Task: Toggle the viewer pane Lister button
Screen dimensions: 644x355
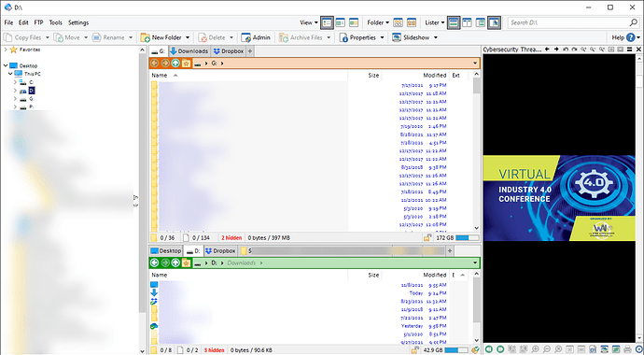Action: 494,22
